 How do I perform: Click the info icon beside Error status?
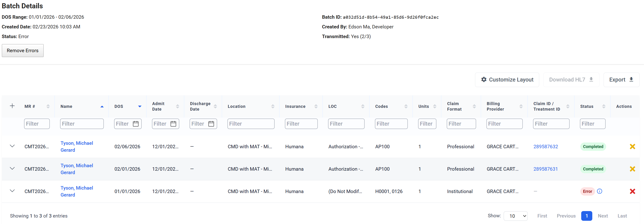pyautogui.click(x=599, y=191)
